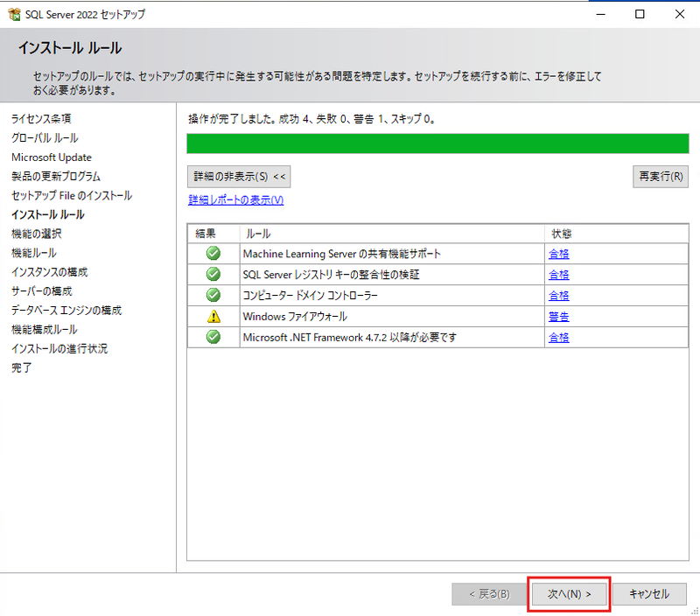Open 合格 link for コンピューター ドメイン コントローラー
Screen dimensions: 700x616
click(558, 296)
